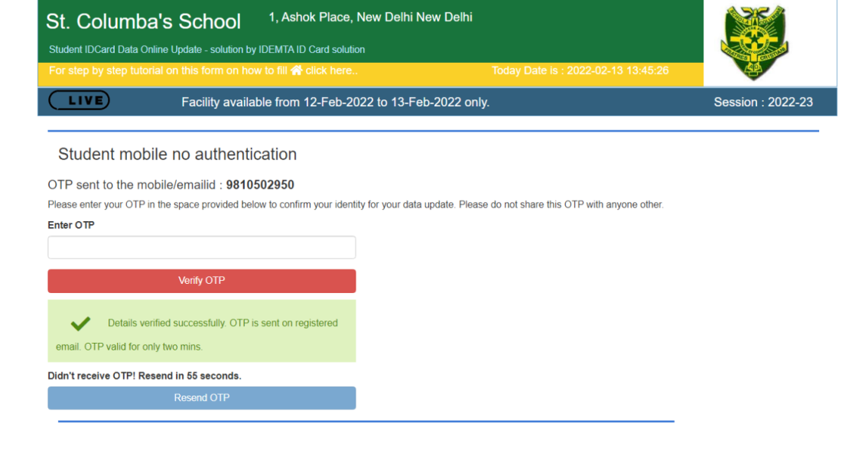Click the green checkmark success icon
This screenshot has width=868, height=466.
80,324
